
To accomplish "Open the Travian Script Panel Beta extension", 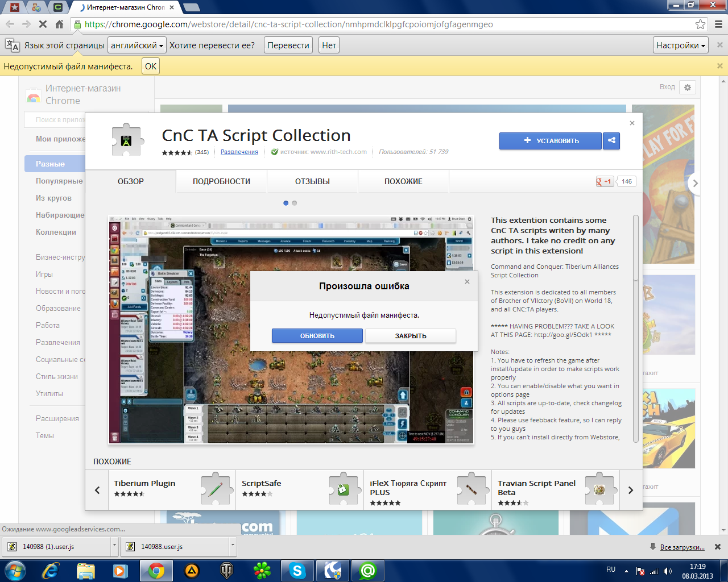I will click(556, 490).
